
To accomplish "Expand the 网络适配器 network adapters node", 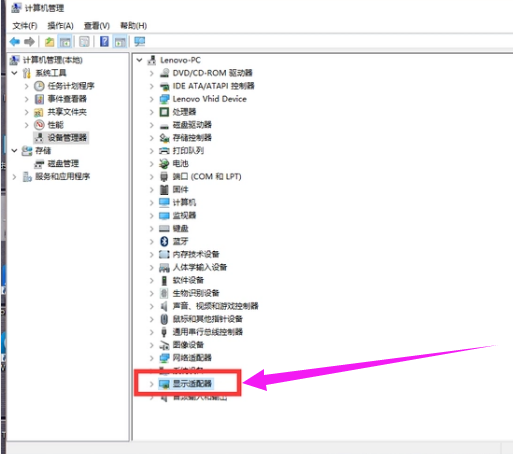I will 152,358.
